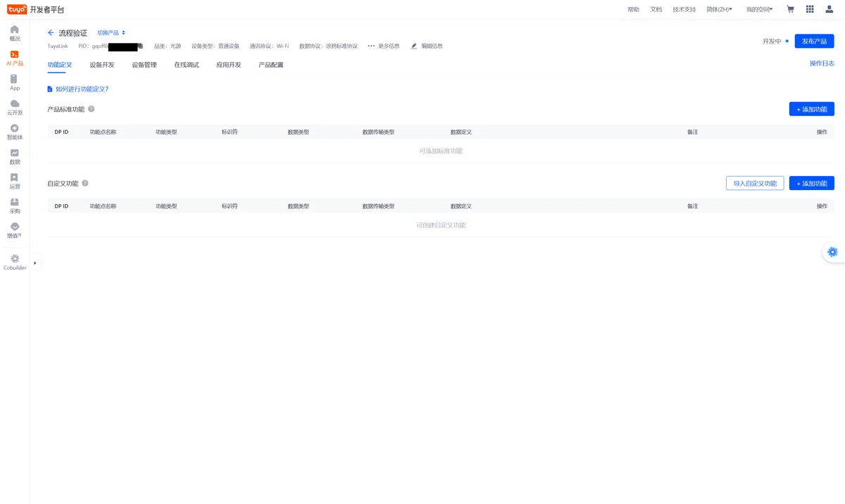
Task: Click 导入自定义功能 button
Action: coord(755,183)
